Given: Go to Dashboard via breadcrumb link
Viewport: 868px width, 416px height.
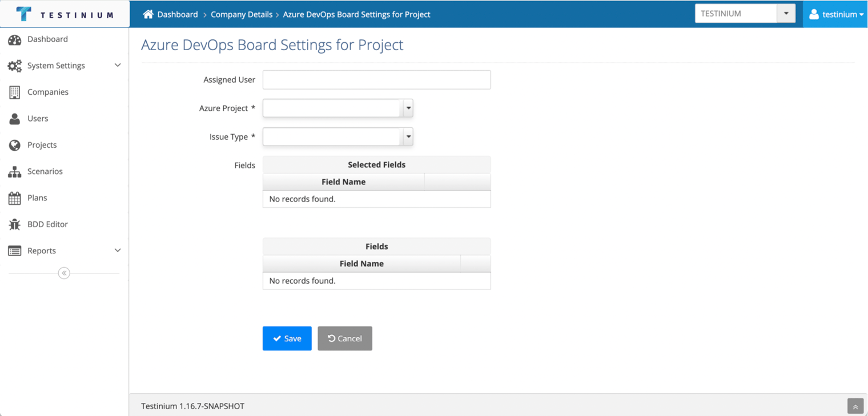Looking at the screenshot, I should [x=178, y=14].
